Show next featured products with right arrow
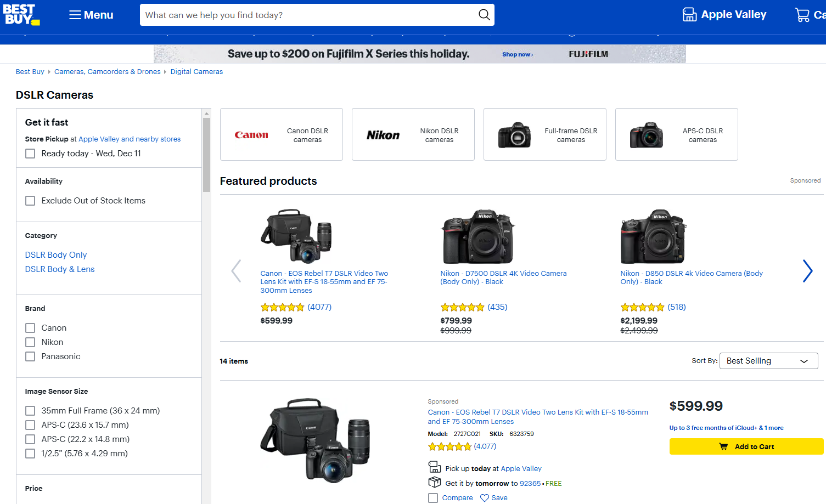 pyautogui.click(x=807, y=271)
